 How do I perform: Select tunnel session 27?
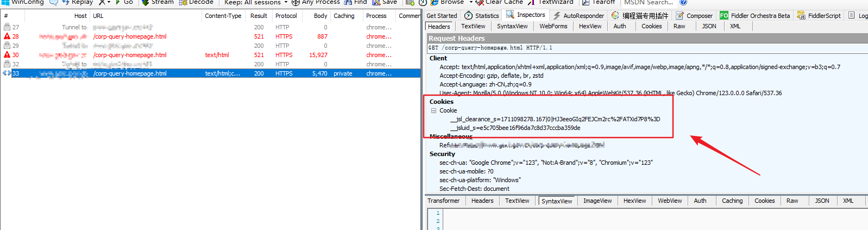pos(210,27)
